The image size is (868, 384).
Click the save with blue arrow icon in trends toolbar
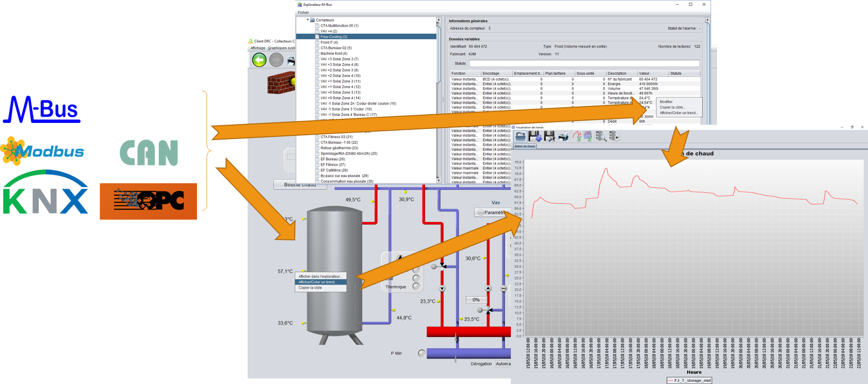click(x=535, y=136)
